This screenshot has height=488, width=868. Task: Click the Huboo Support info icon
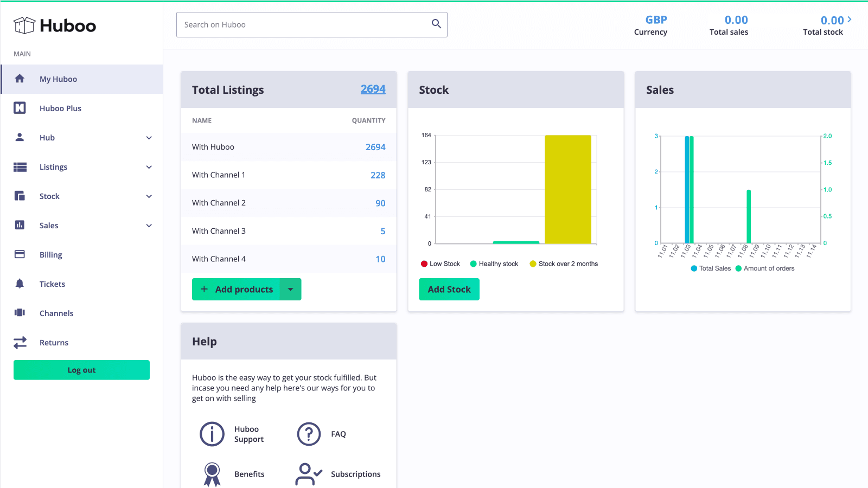212,434
